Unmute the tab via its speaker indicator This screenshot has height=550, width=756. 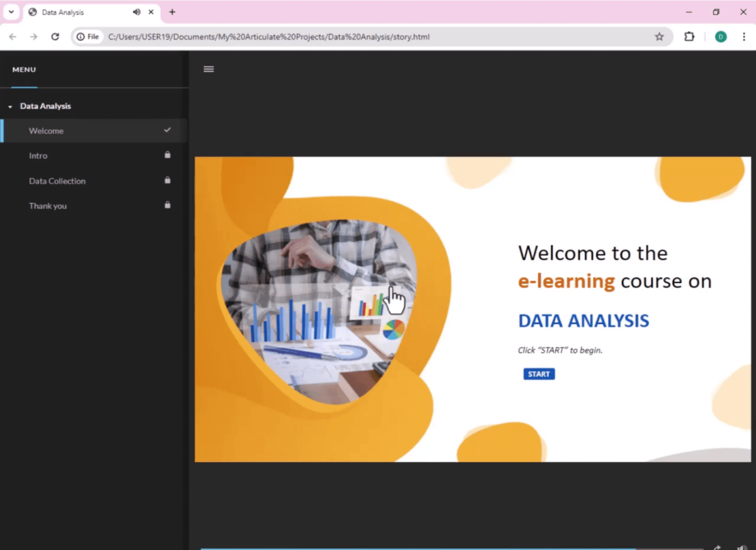coord(136,12)
